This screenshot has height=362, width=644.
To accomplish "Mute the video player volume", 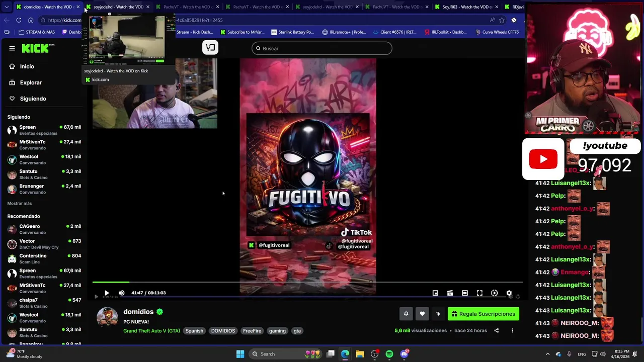I will point(121,293).
